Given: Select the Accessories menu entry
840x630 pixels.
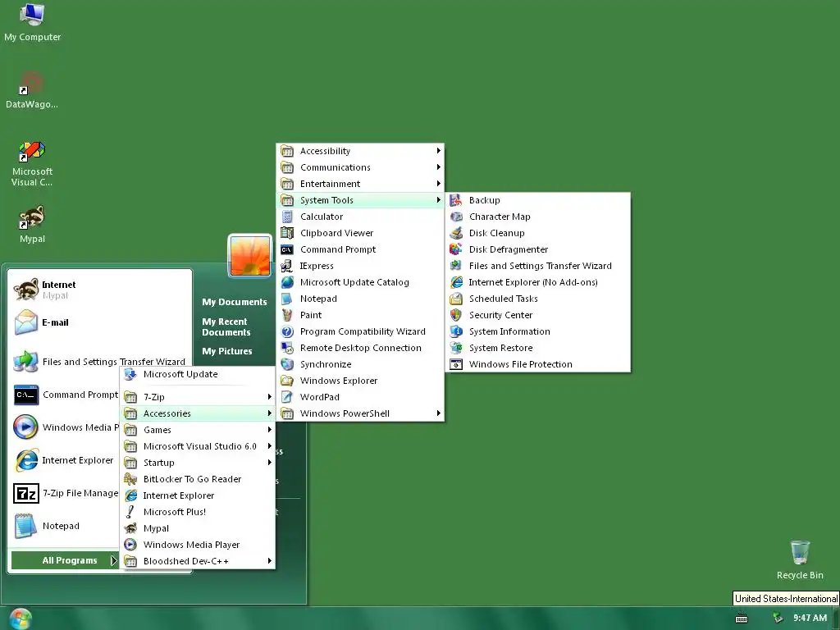Looking at the screenshot, I should (x=198, y=413).
